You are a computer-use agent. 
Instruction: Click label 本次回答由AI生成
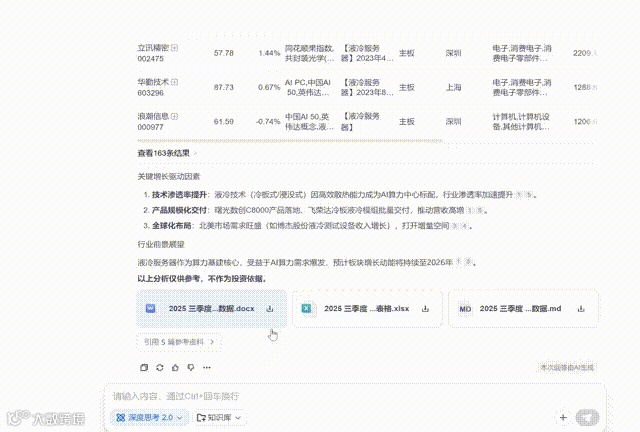pos(567,367)
